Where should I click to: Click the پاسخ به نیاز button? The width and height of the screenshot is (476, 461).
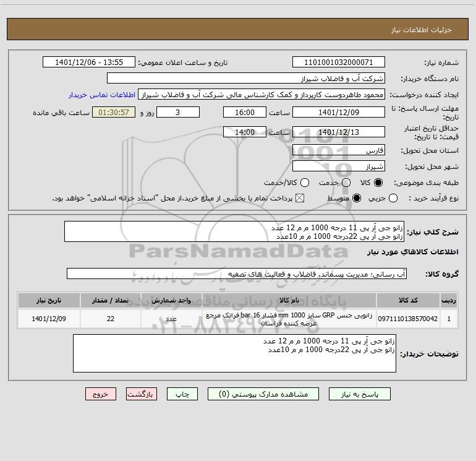359,394
